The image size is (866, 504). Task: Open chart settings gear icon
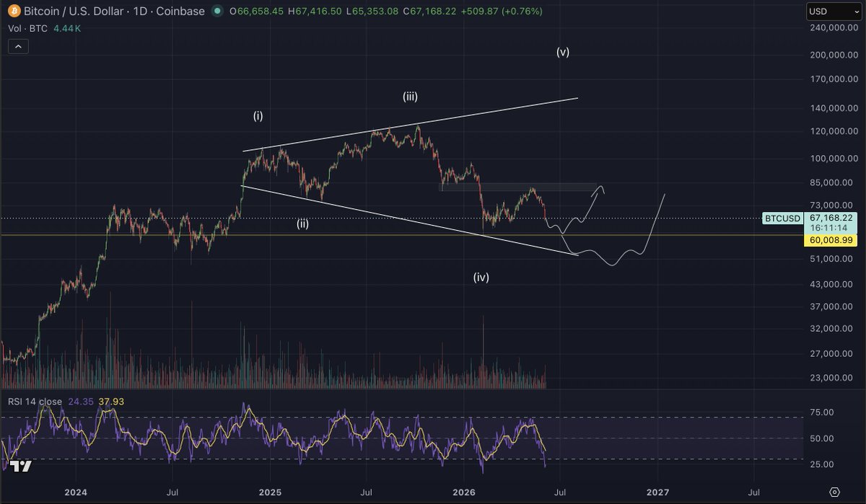point(835,492)
